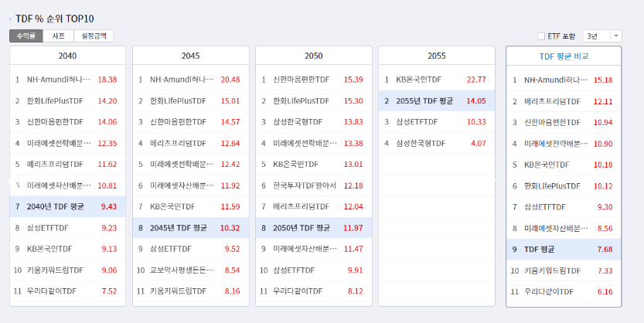Click KB온국민TDF in the 2055 column

tap(418, 80)
